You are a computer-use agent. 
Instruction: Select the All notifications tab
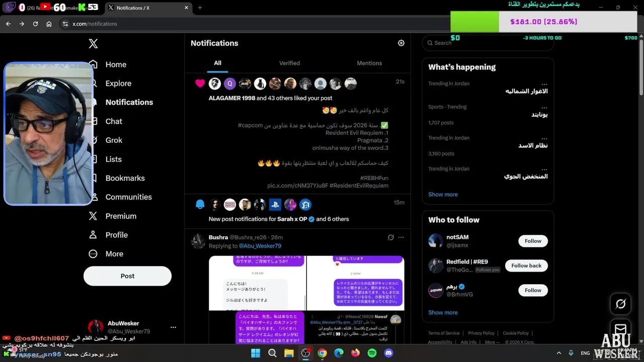click(x=217, y=63)
